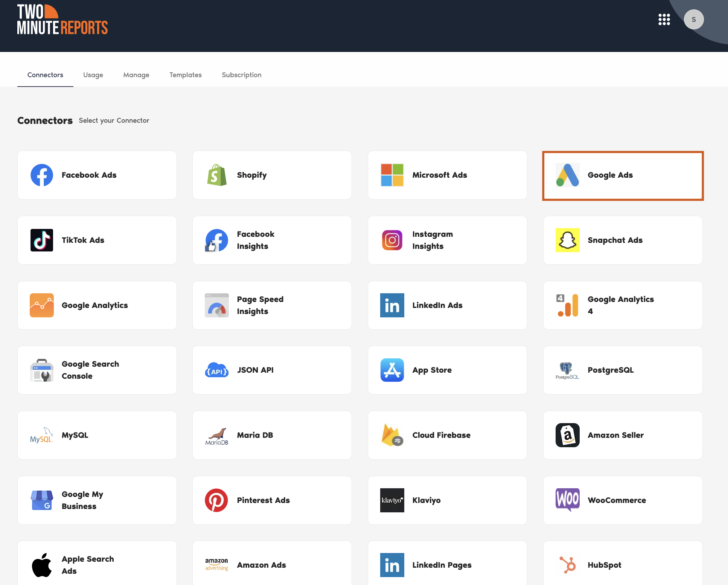Viewport: 728px width, 585px height.
Task: Select the TikTok Ads connector icon
Action: [x=42, y=240]
